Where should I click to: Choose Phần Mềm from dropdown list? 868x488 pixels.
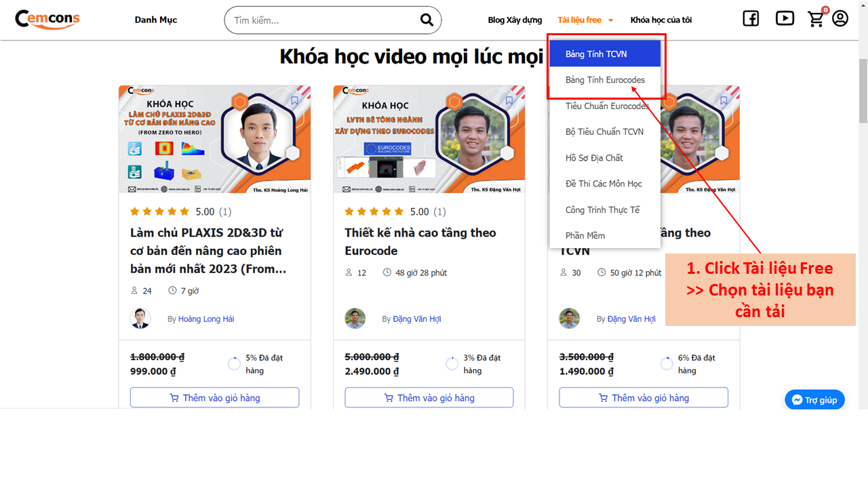[585, 236]
